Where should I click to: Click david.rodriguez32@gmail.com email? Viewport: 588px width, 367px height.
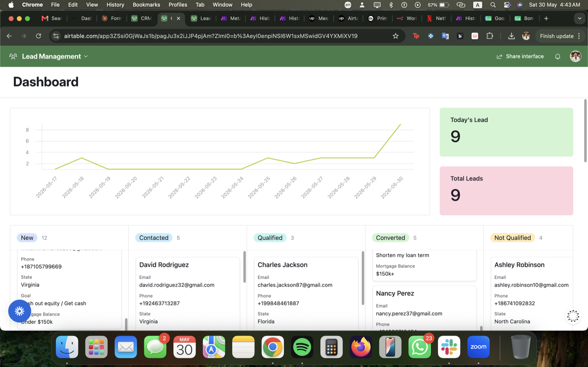click(x=177, y=285)
